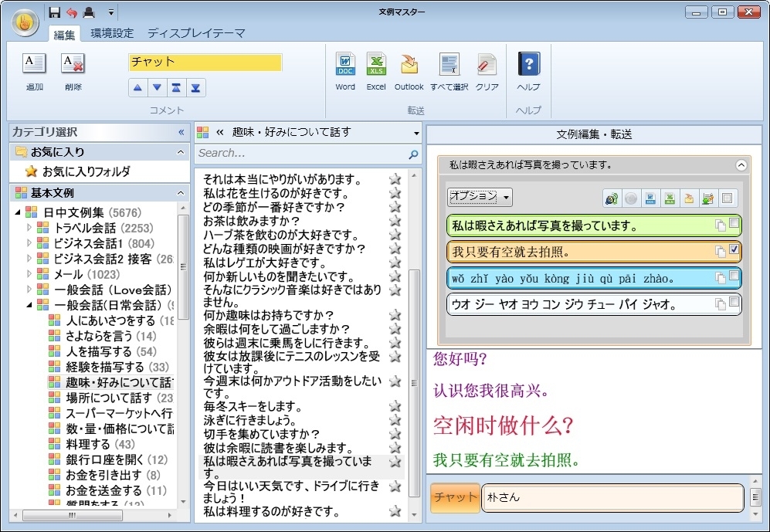Viewport: 770px width, 532px height.
Task: Copy the Japanese sentence 私は暇さえあれば with its copy icon
Action: [721, 225]
